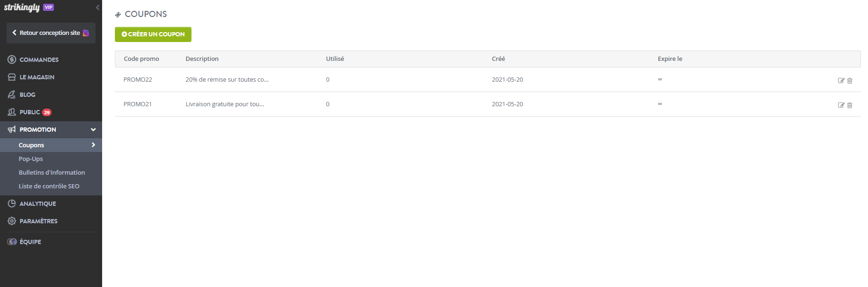Expand the Coupons submenu arrow
The image size is (868, 287).
(93, 145)
